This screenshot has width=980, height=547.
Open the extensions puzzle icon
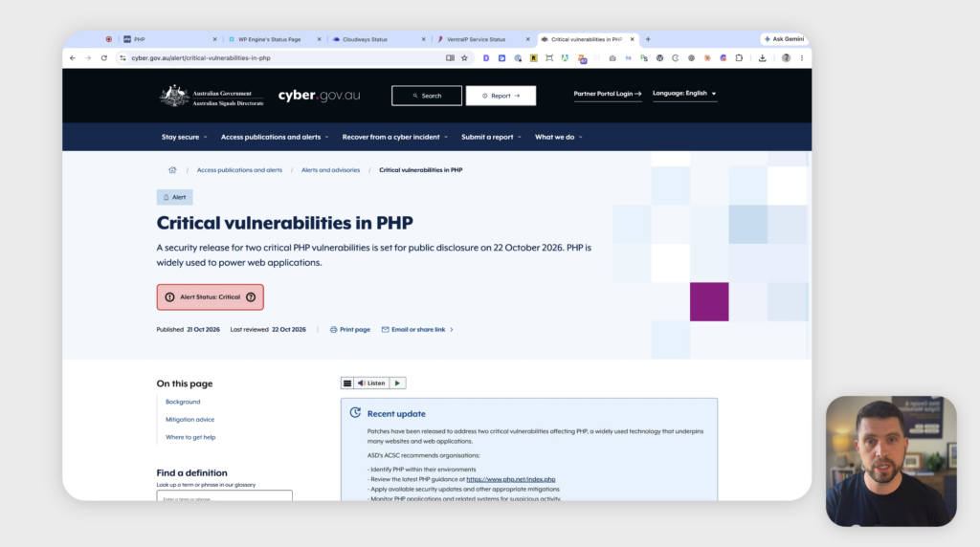point(739,58)
